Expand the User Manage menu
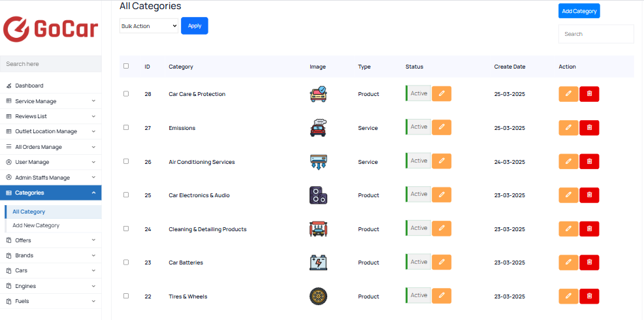Image resolution: width=644 pixels, height=320 pixels. coord(50,162)
